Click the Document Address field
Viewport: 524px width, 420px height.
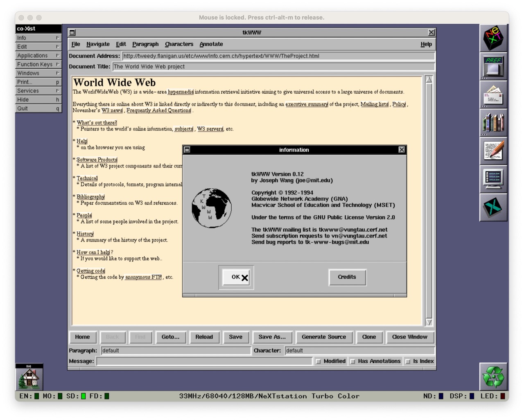(x=278, y=56)
